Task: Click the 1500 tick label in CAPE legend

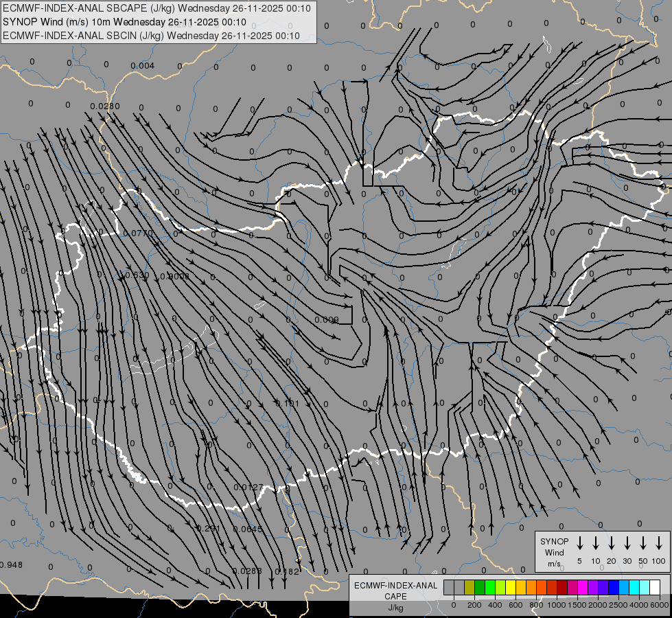Action: tap(577, 605)
